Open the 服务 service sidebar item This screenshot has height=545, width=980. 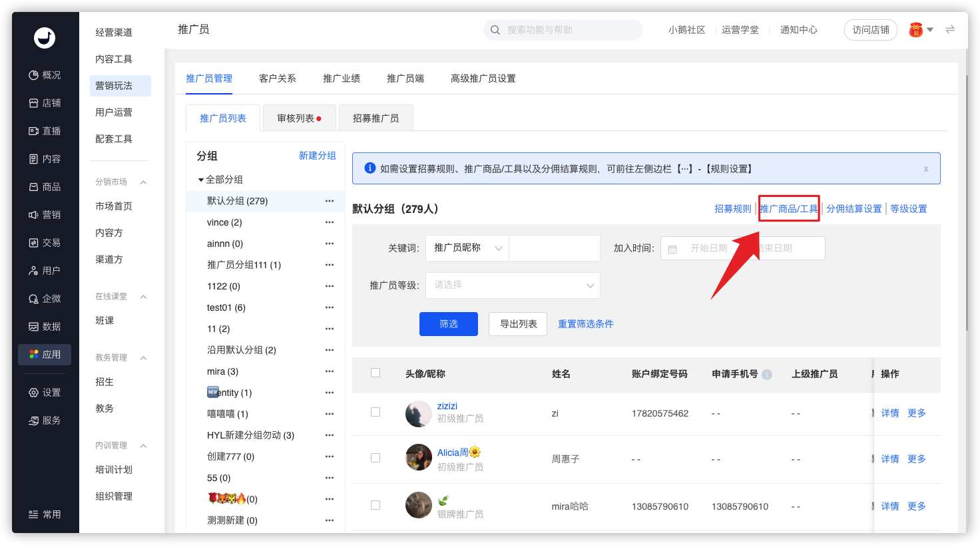(45, 421)
